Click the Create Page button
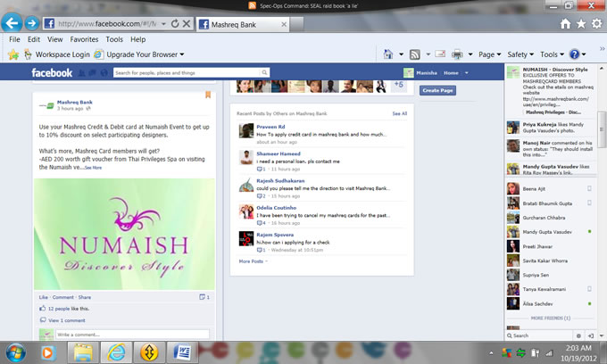Viewport: 607px width, 364px height. pyautogui.click(x=437, y=90)
